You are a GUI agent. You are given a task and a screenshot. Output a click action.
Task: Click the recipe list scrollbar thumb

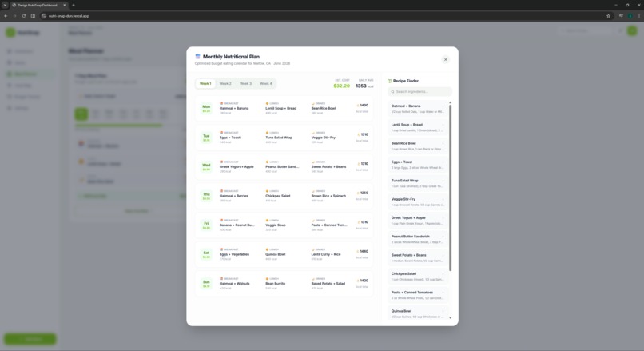tap(450, 187)
